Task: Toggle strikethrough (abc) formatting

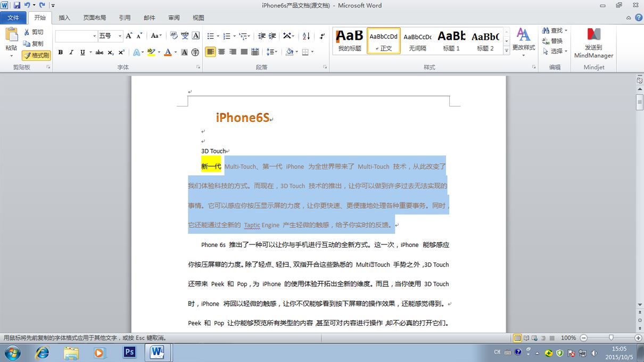Action: [x=99, y=52]
